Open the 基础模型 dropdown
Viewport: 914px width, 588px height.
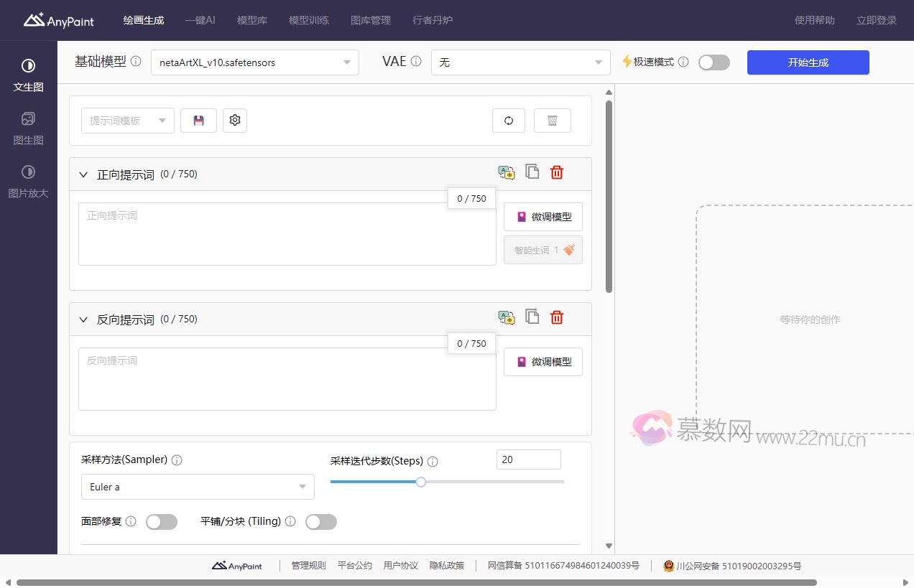point(254,62)
